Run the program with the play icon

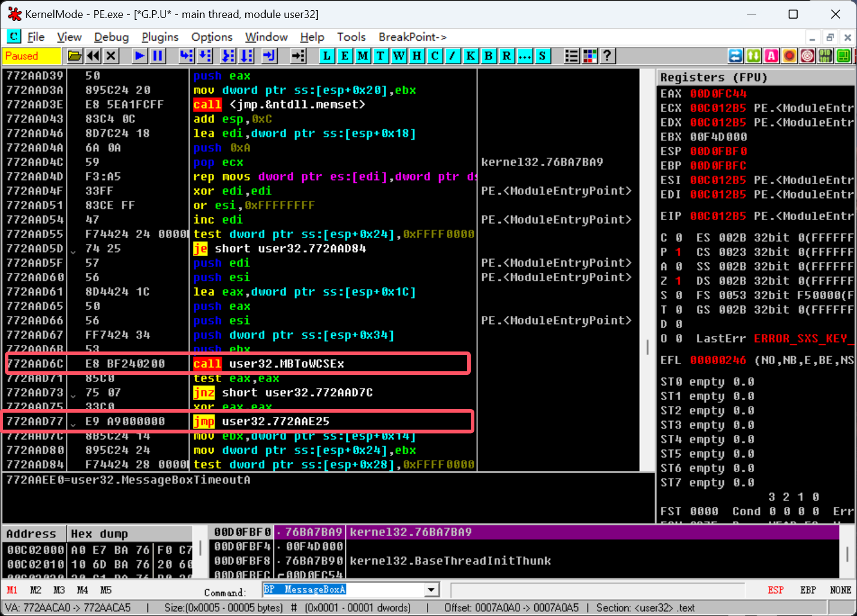coord(140,56)
